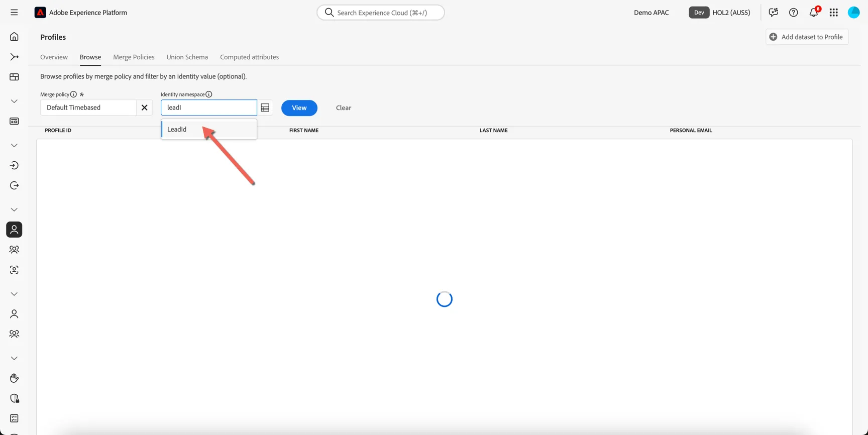Open the Workflows arrow icon in sidebar
The image size is (868, 435).
tap(14, 57)
